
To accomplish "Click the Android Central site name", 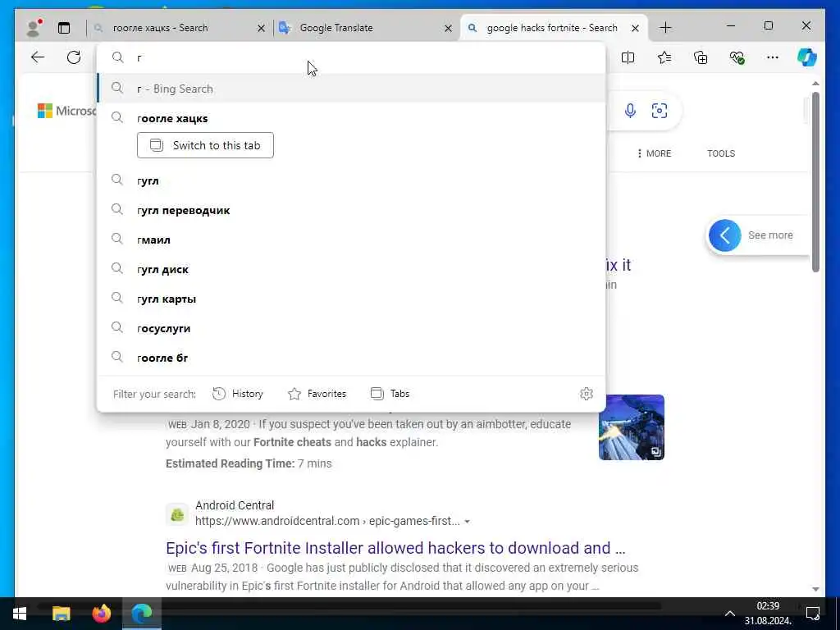I will coord(235,505).
